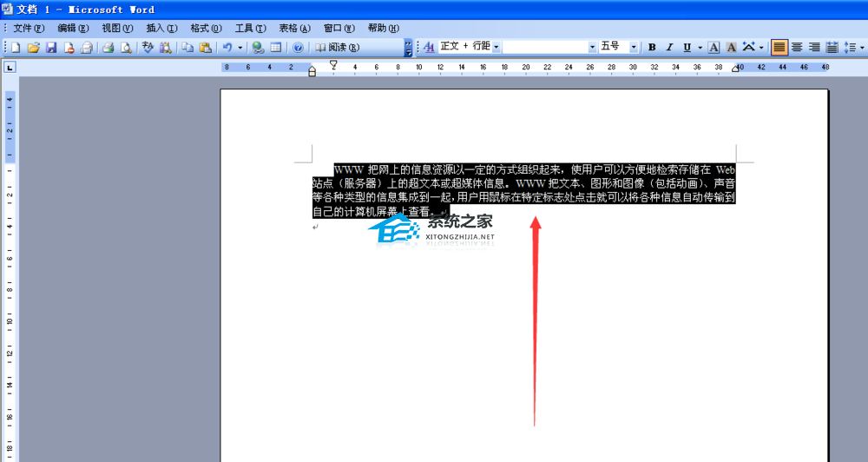Toggle Italic formatting
The height and width of the screenshot is (462, 868).
[x=669, y=48]
